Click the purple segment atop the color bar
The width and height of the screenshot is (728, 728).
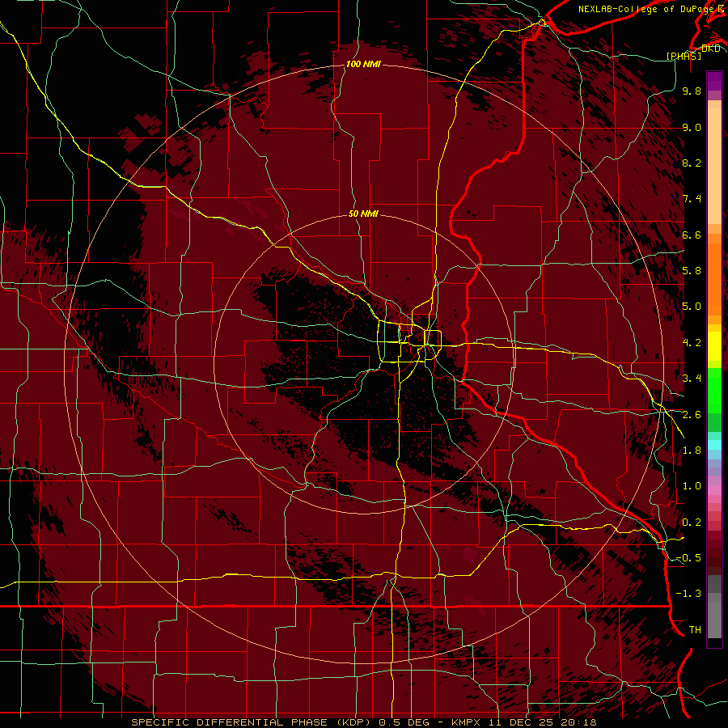coord(714,81)
